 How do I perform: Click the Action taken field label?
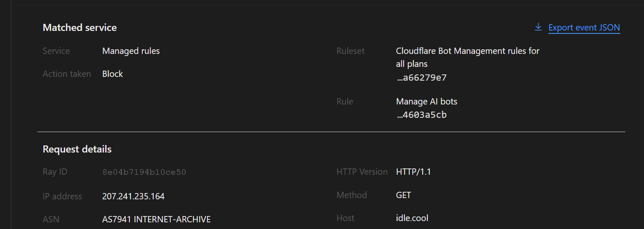[x=67, y=74]
